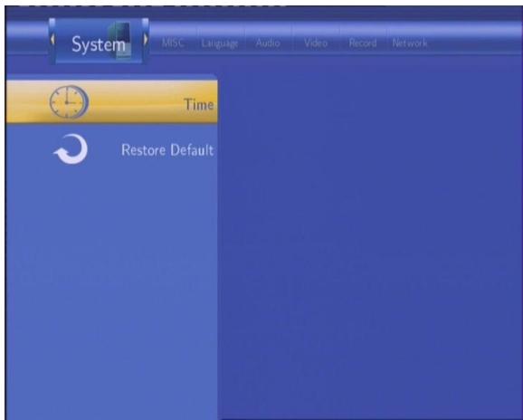The height and width of the screenshot is (420, 523).
Task: Click the circular restore arrow icon
Action: 71,149
